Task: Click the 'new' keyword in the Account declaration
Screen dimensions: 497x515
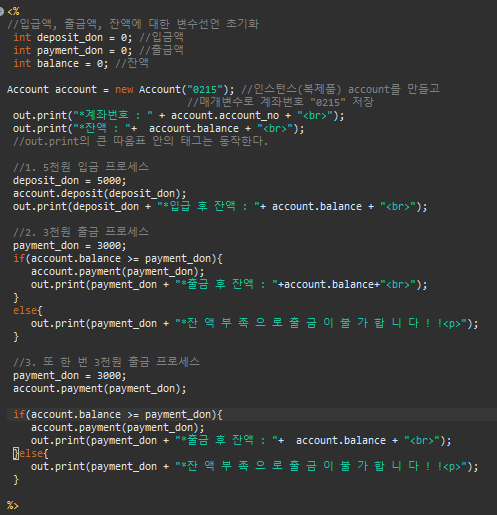Action: [124, 89]
